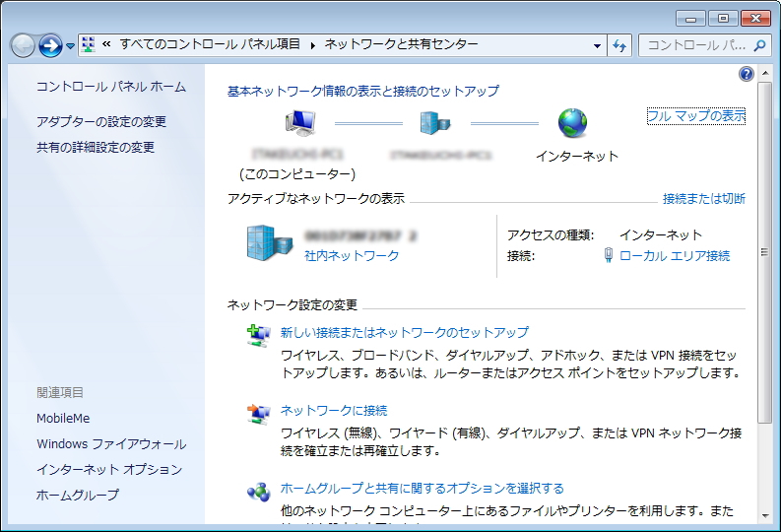Open ホームグループ related link
This screenshot has width=781, height=532.
[x=78, y=495]
